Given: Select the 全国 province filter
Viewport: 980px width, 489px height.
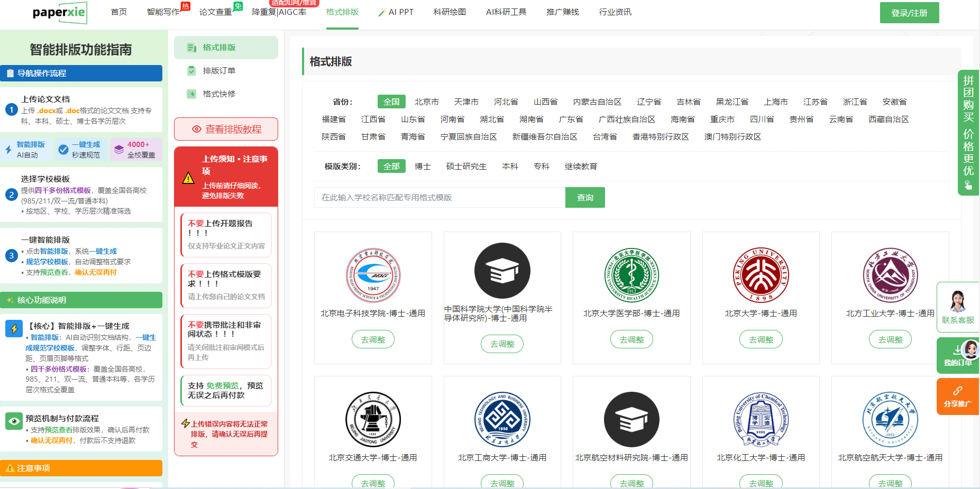Looking at the screenshot, I should coord(391,102).
